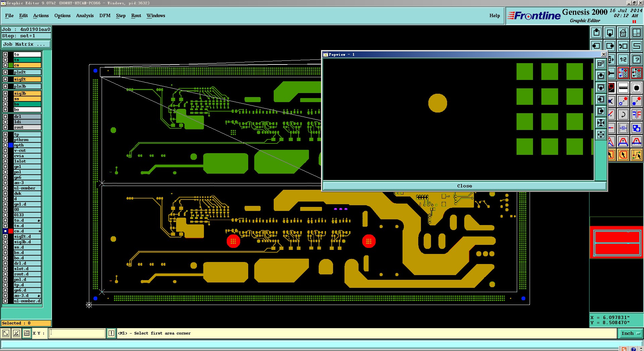Toggle display checkbox for layer tp.d
The width and height of the screenshot is (644, 351).
5,285
